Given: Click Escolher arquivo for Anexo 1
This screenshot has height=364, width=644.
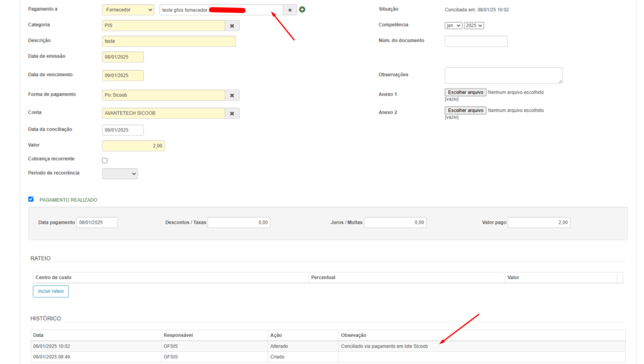Looking at the screenshot, I should pyautogui.click(x=465, y=92).
